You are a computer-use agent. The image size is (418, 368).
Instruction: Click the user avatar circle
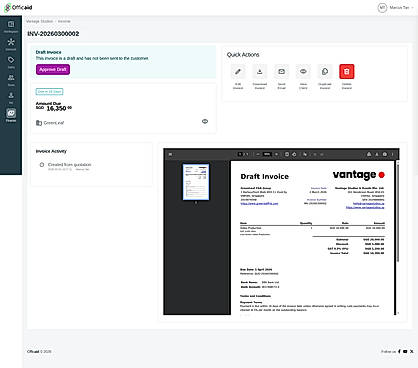pos(382,7)
